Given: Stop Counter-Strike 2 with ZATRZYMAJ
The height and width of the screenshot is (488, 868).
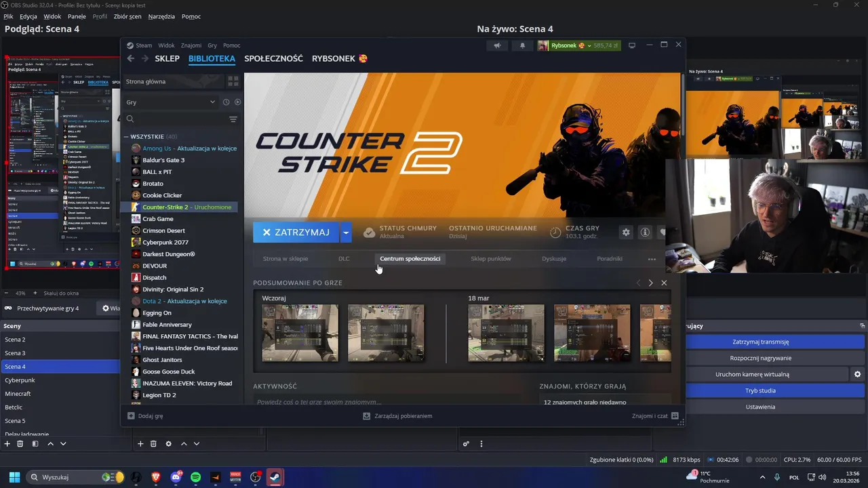Looking at the screenshot, I should [x=296, y=232].
